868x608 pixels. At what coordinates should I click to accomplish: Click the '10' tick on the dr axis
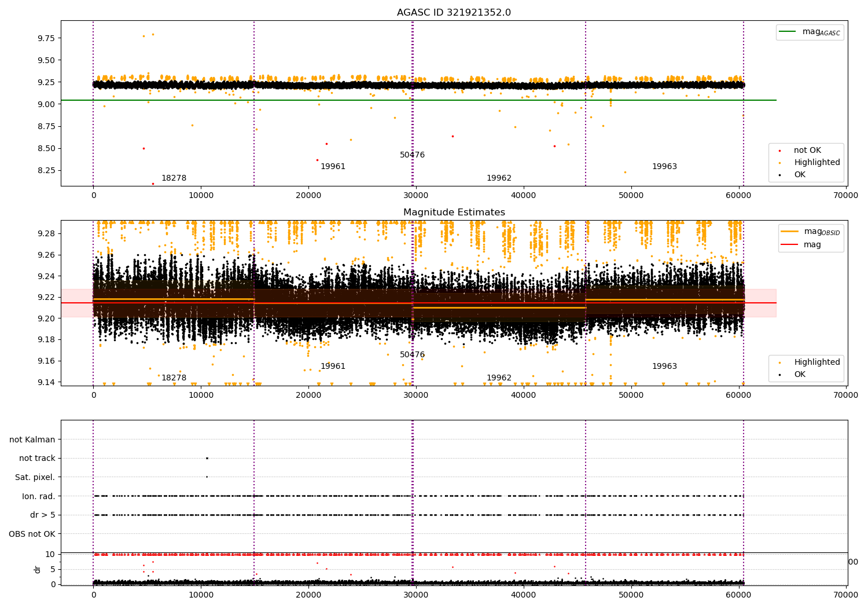point(50,554)
